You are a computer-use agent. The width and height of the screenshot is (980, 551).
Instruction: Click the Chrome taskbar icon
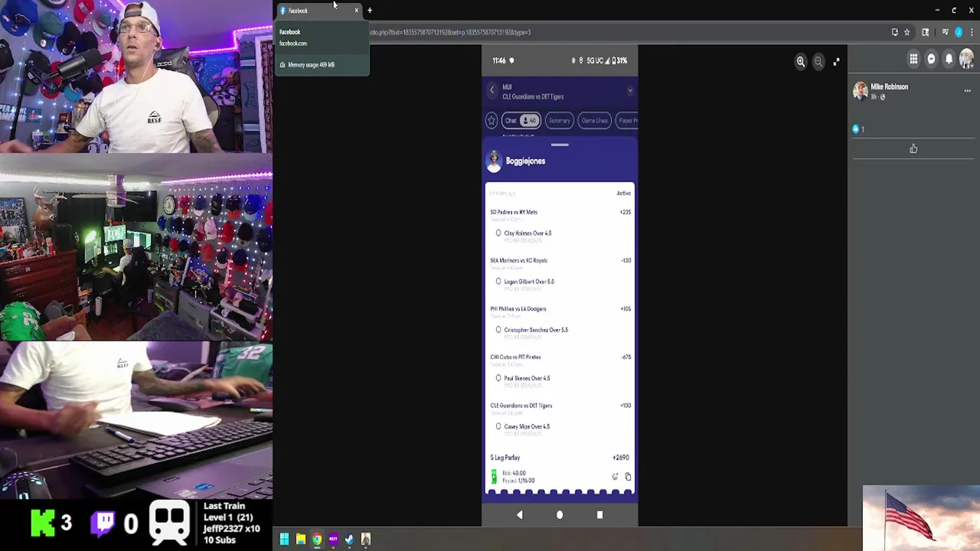point(316,540)
